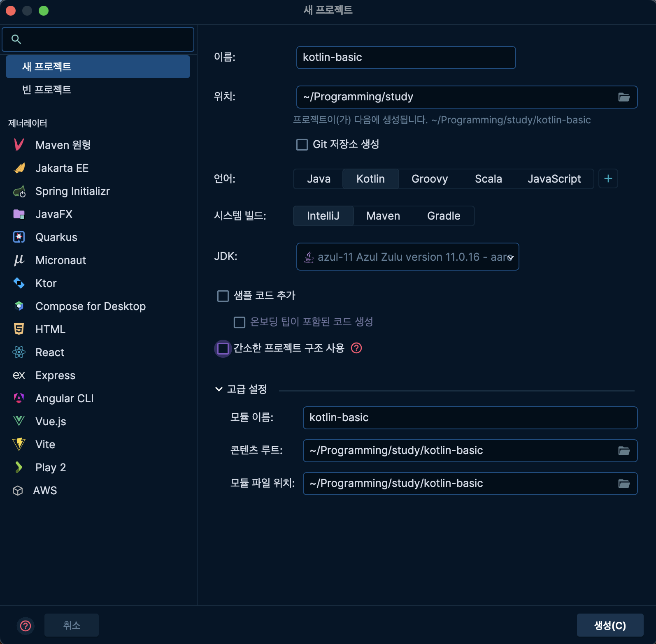Image resolution: width=656 pixels, height=644 pixels.
Task: Click the Spring Initializr leaf icon
Action: [19, 191]
